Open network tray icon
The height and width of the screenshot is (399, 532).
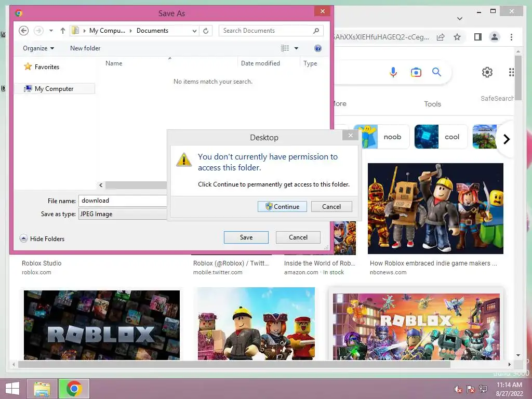point(483,389)
